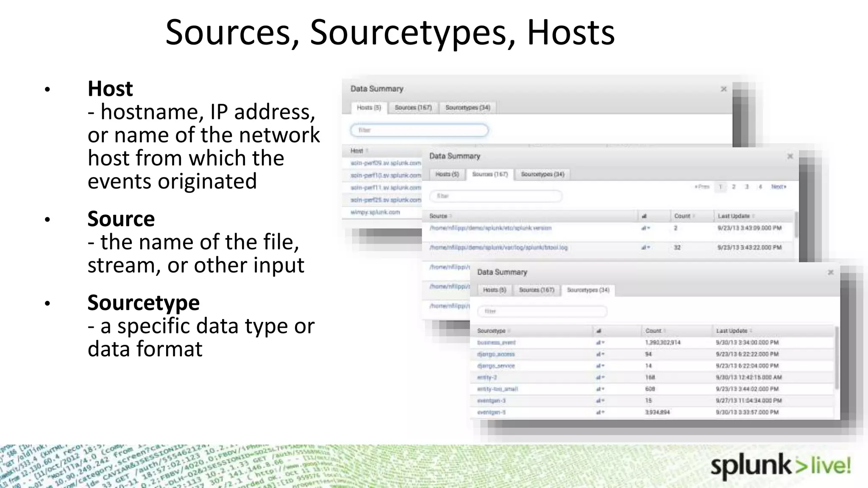Image resolution: width=868 pixels, height=488 pixels.
Task: Open business_event sourcetype link
Action: (x=496, y=343)
